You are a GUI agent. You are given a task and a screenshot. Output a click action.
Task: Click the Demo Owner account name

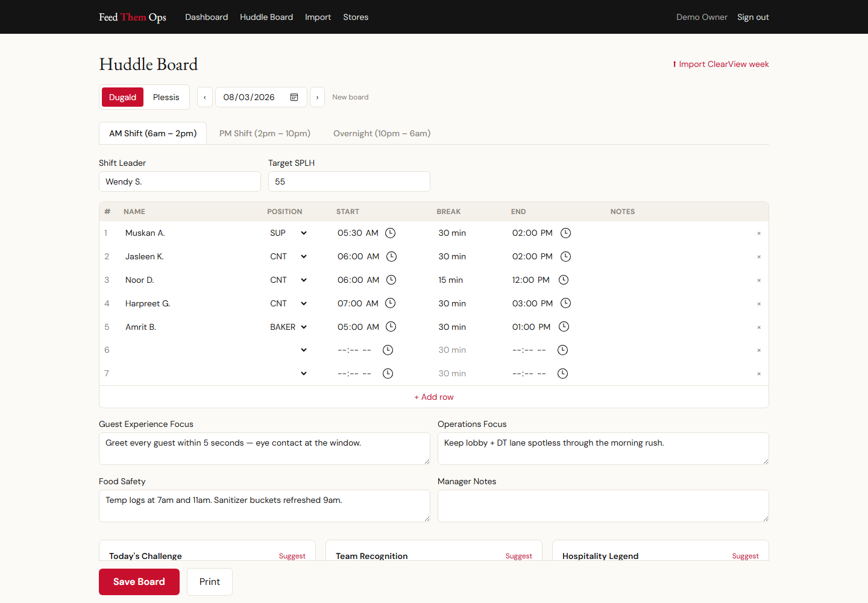[702, 17]
